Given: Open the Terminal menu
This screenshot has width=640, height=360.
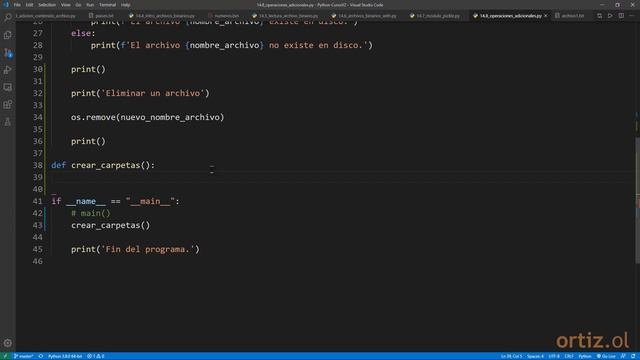Looking at the screenshot, I should (x=108, y=5).
